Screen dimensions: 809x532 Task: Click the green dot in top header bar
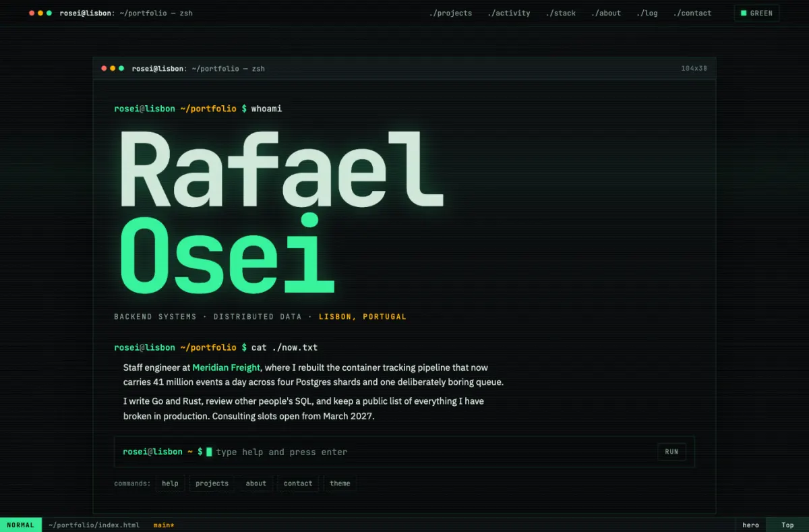49,13
